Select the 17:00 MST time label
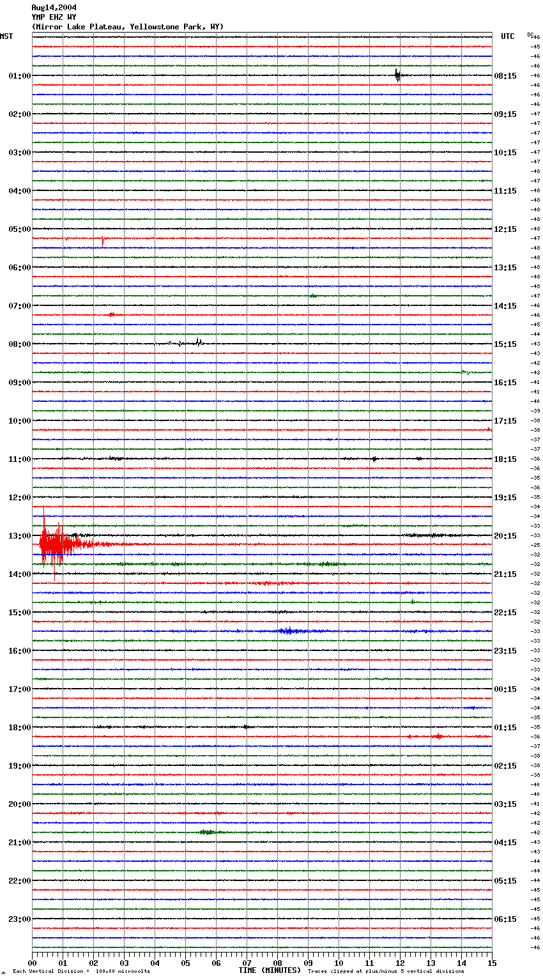This screenshot has height=980, width=543. (20, 689)
